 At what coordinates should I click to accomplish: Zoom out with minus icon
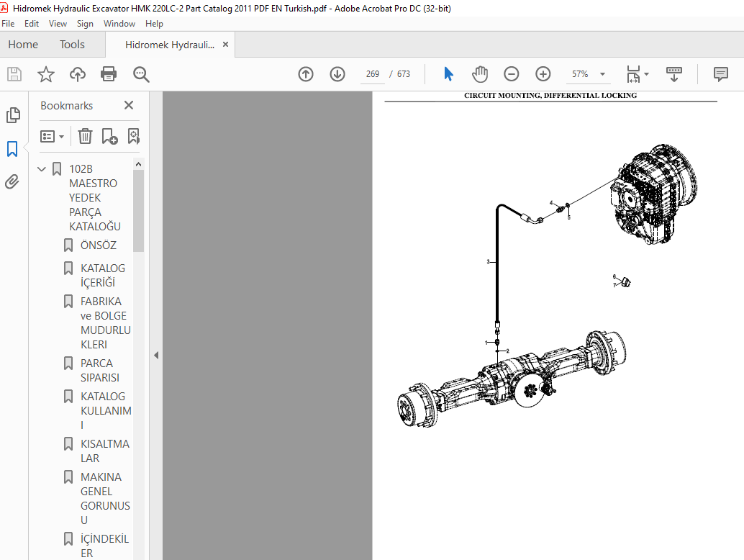[x=511, y=74]
